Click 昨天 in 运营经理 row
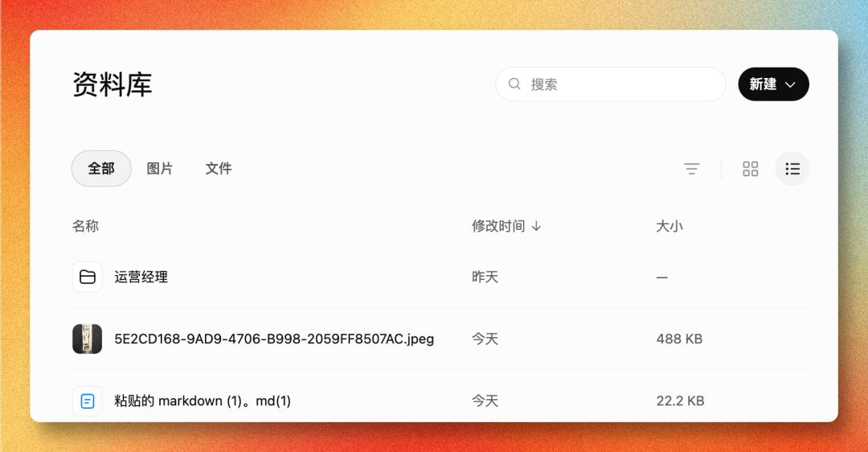868x452 pixels. (x=485, y=277)
